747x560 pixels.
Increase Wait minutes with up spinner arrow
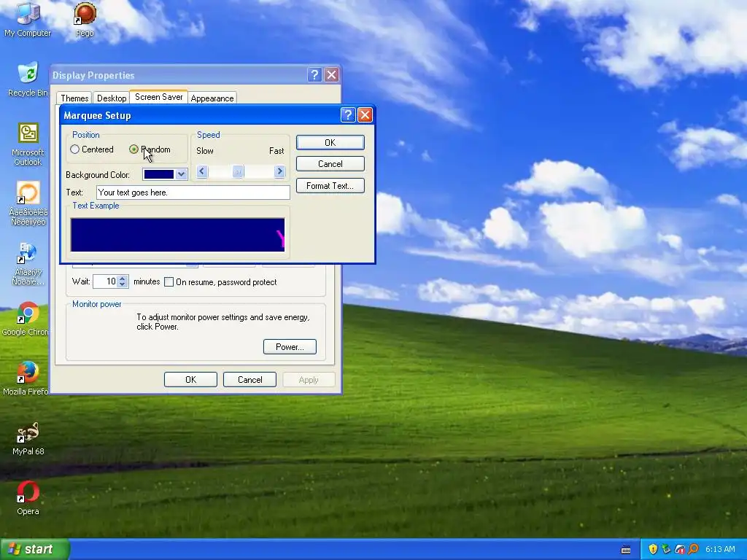click(x=123, y=279)
